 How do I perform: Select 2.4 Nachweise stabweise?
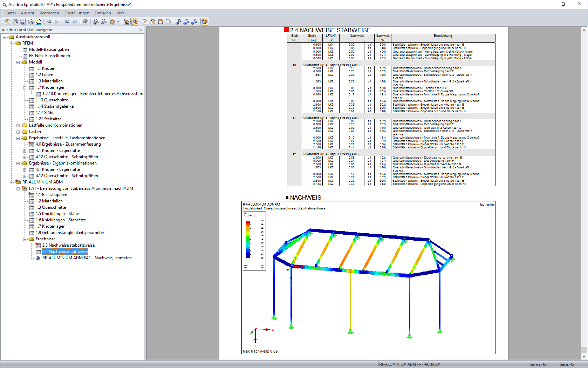(x=65, y=252)
